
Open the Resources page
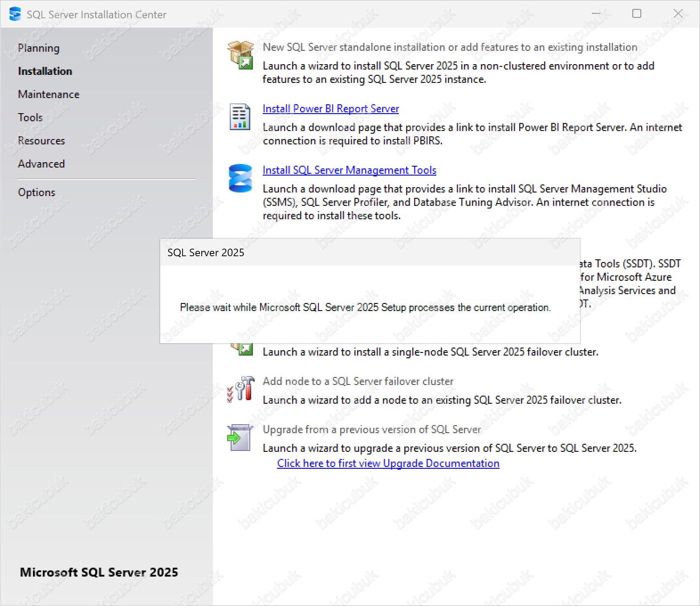[x=41, y=141]
